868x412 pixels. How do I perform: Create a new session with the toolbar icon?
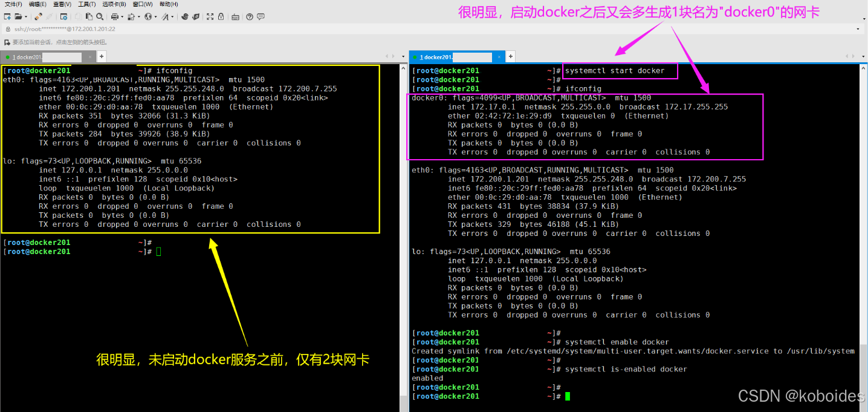click(7, 17)
